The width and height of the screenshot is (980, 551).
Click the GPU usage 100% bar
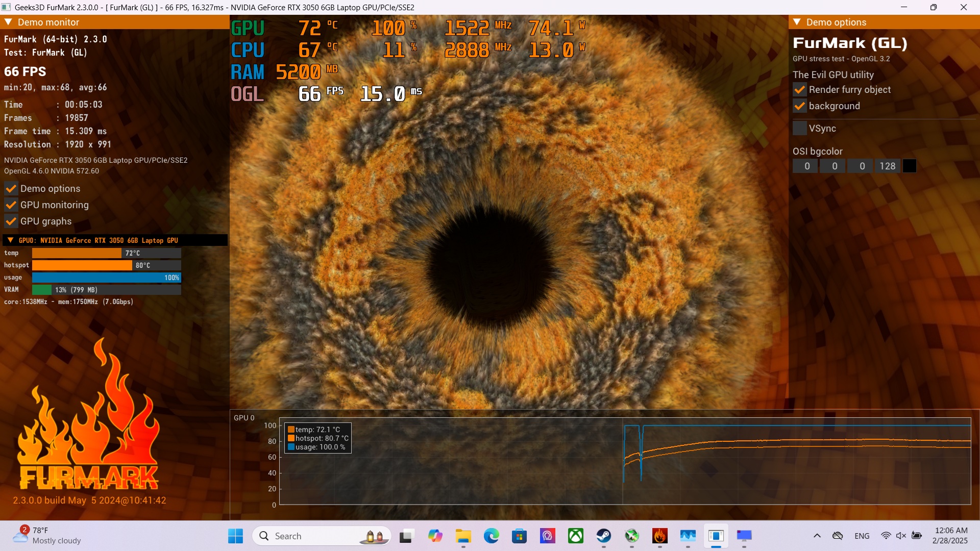(x=107, y=278)
